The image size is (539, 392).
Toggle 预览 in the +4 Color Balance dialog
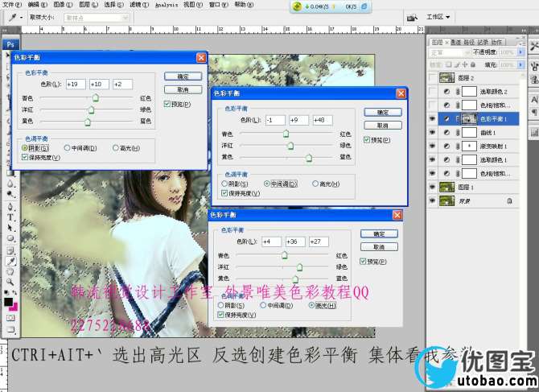pos(363,262)
